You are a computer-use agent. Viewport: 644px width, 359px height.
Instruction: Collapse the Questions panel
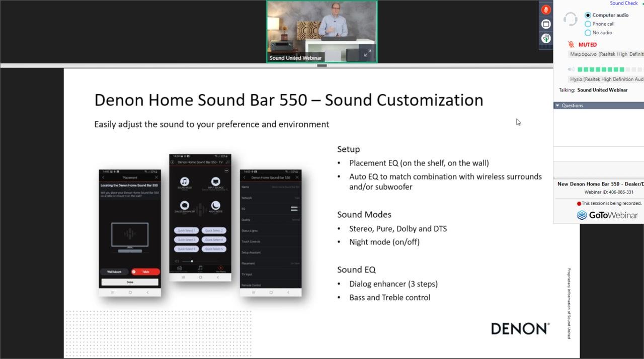pos(557,106)
